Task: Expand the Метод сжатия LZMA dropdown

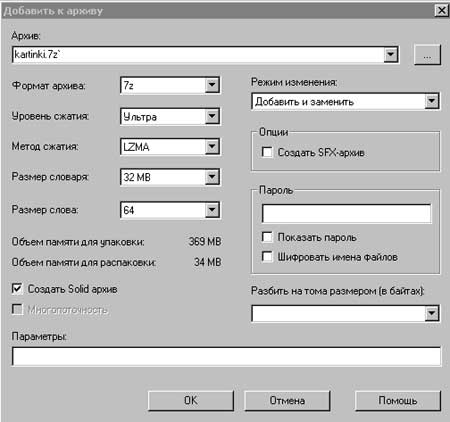Action: [212, 147]
